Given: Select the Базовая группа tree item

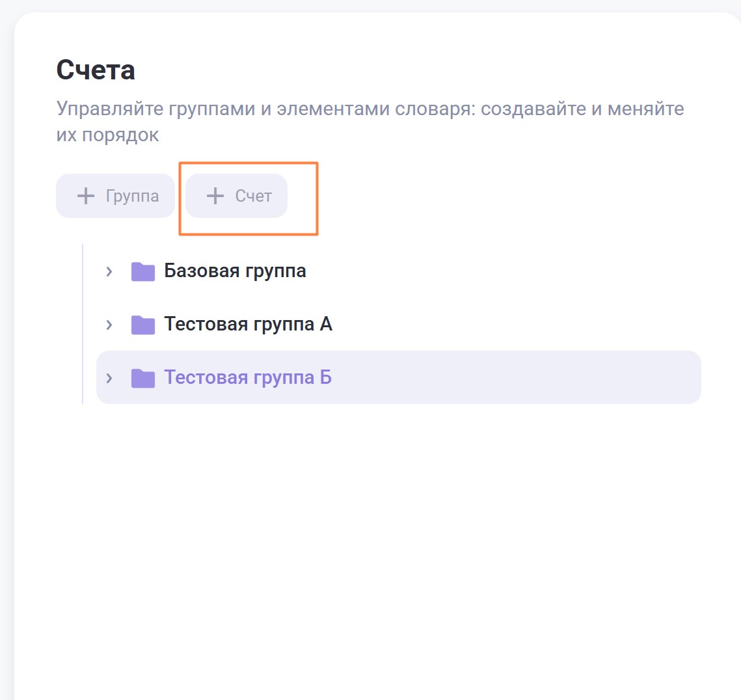Looking at the screenshot, I should [235, 271].
